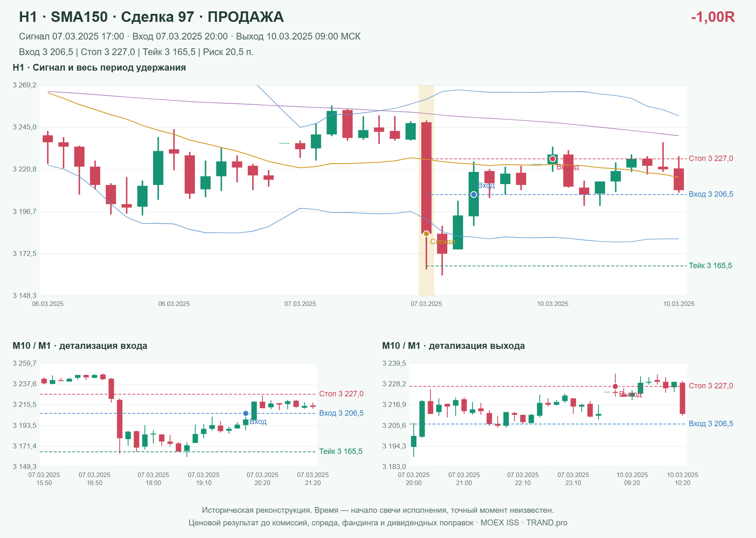The image size is (756, 538).
Task: Click the 'Сигнал' annotation on H1 chart
Action: (443, 242)
